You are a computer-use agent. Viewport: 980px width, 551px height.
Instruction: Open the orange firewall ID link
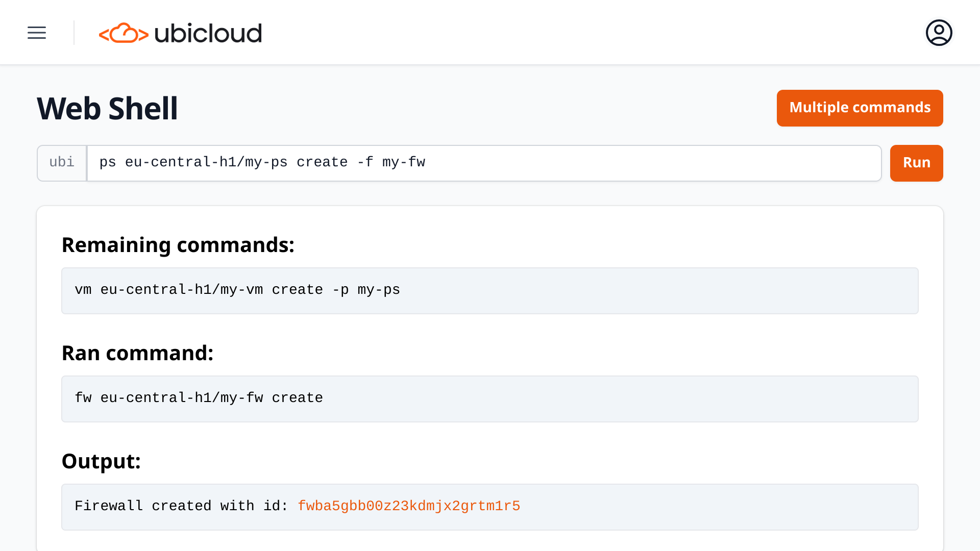408,506
